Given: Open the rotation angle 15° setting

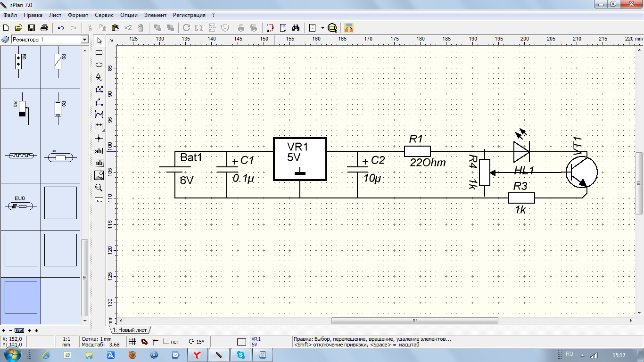Looking at the screenshot, I should coord(197,342).
